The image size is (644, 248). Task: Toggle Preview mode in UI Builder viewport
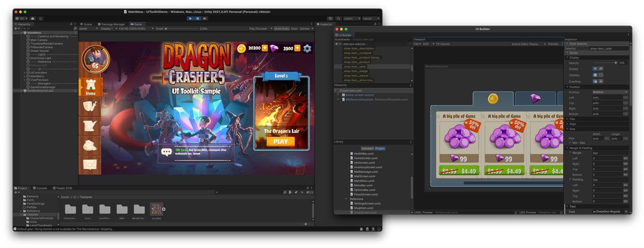[553, 44]
